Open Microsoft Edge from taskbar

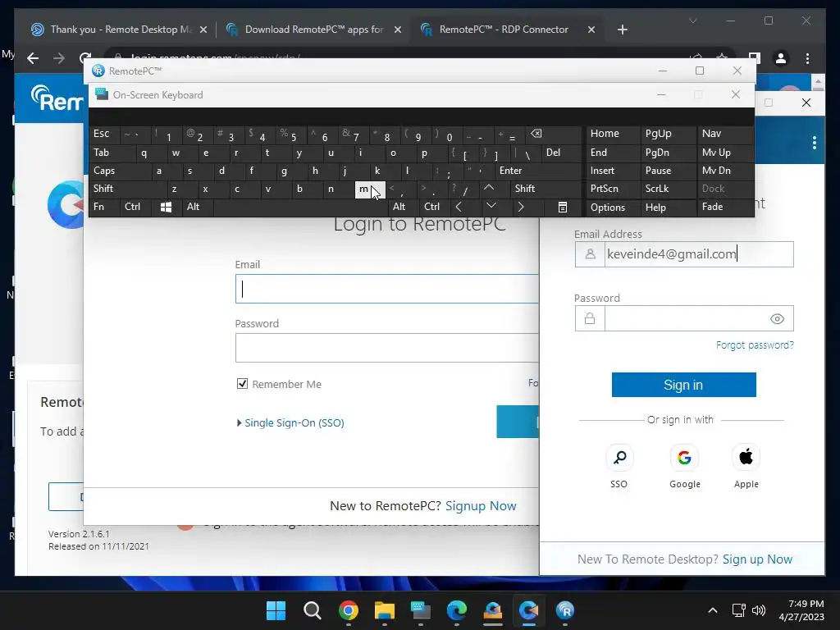(x=456, y=610)
